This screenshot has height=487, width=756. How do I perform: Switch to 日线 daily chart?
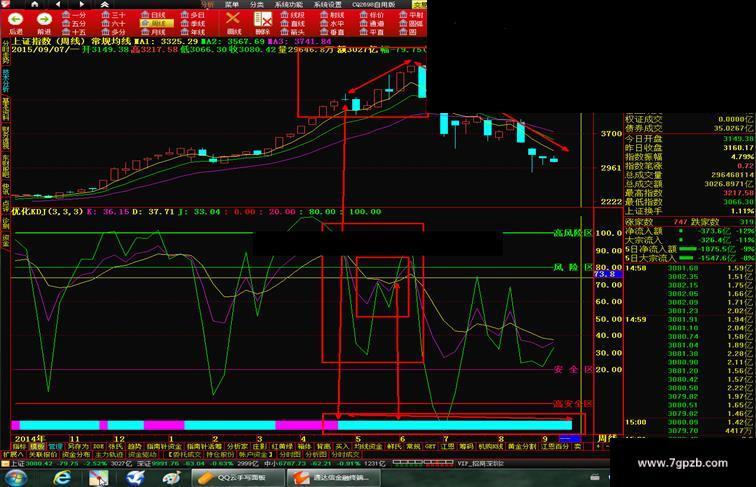pos(153,15)
